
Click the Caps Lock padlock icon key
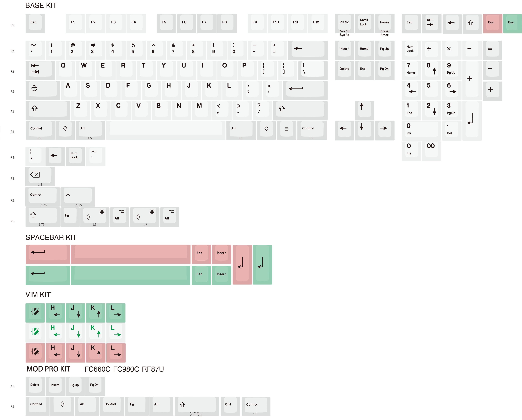(x=43, y=91)
